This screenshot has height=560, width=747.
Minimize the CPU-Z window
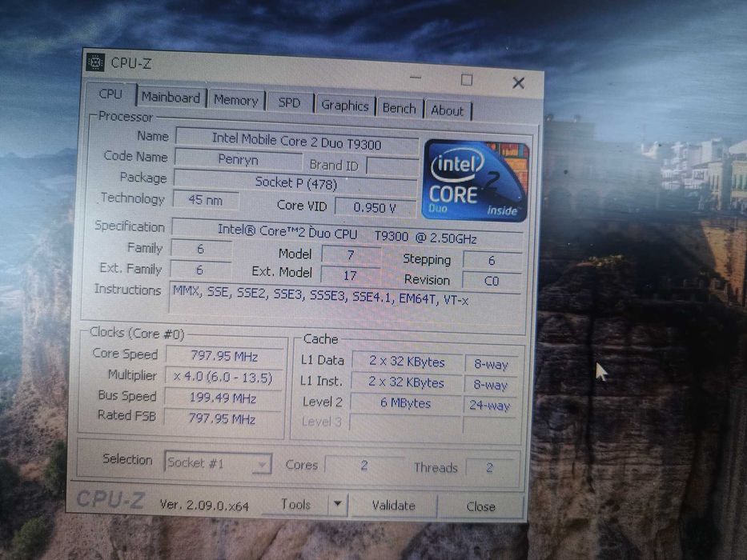(416, 78)
